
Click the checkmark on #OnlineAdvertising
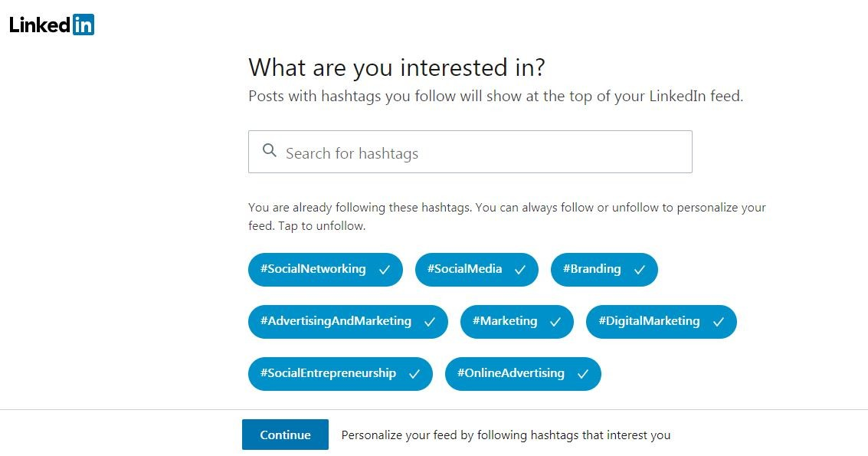tap(582, 374)
